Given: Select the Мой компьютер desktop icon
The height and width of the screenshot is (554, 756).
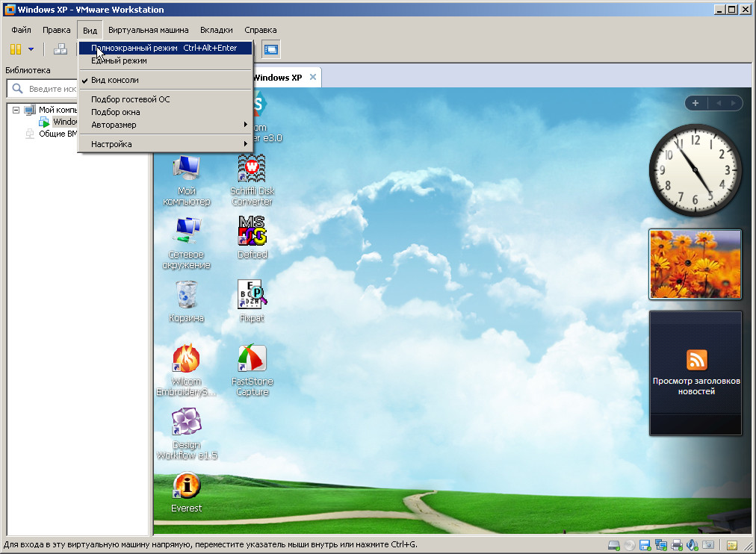Looking at the screenshot, I should pos(187,181).
